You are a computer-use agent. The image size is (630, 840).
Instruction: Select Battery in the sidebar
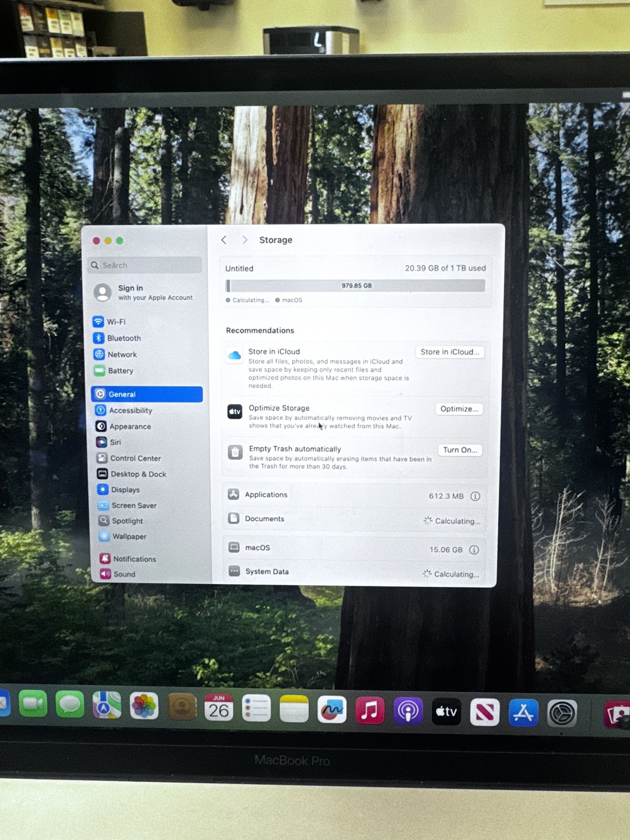[x=147, y=371]
